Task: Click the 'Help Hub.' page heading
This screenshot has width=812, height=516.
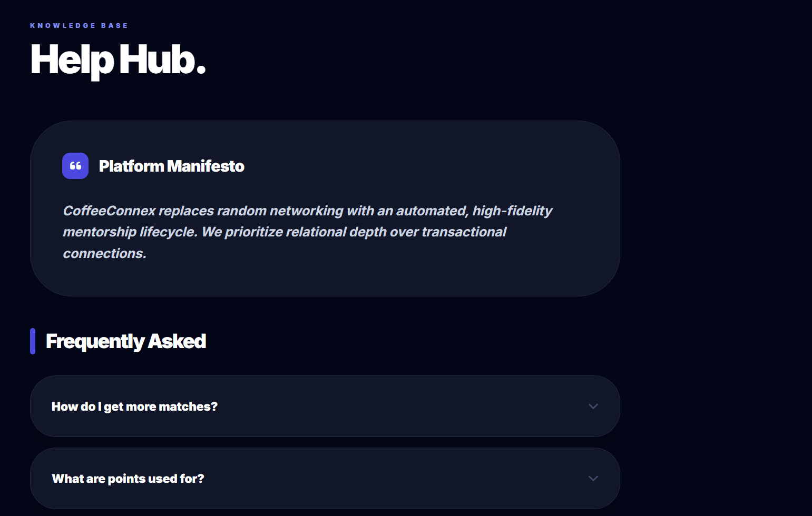Action: 118,61
